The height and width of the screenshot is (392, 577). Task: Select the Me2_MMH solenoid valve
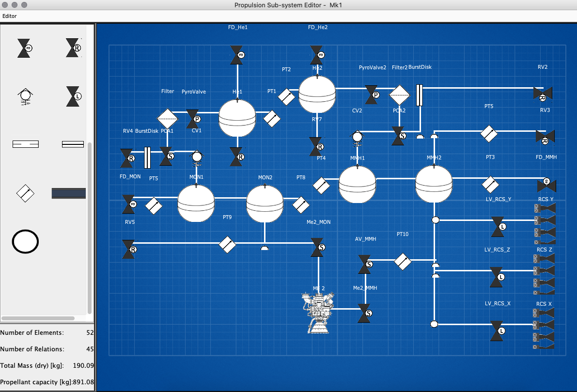point(365,313)
